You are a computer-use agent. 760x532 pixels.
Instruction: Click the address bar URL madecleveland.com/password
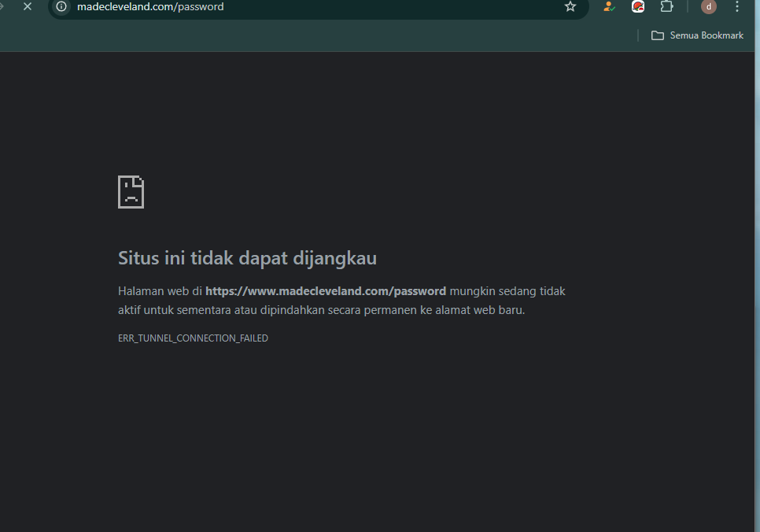click(x=150, y=7)
